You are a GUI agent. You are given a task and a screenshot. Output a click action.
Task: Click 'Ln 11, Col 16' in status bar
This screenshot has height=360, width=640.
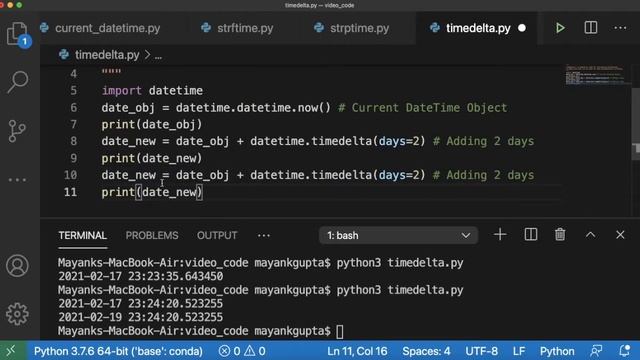(x=357, y=351)
